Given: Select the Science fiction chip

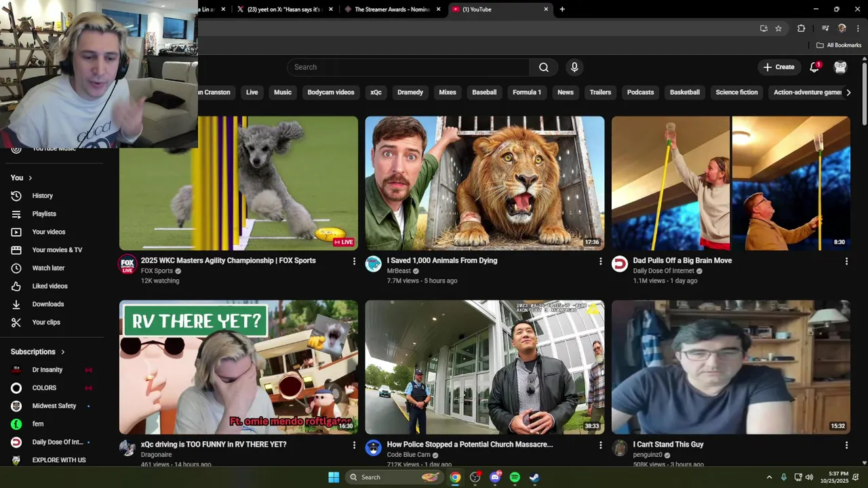Looking at the screenshot, I should click(736, 92).
